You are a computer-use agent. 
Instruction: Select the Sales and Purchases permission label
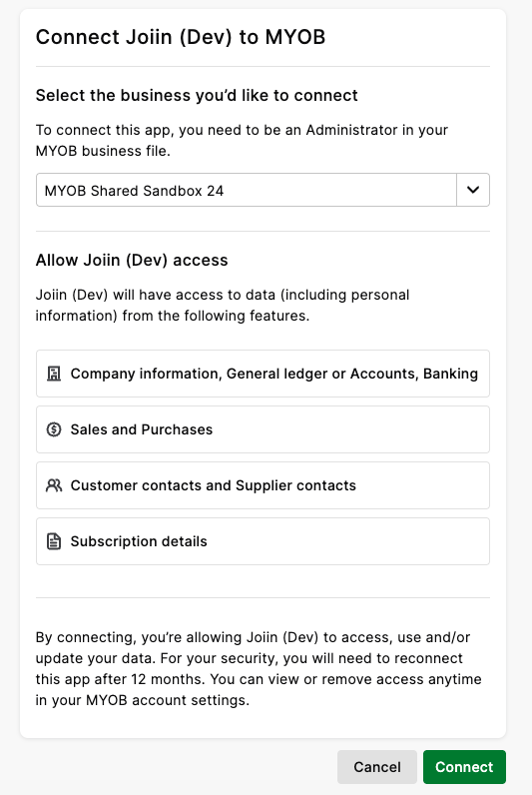(x=142, y=429)
